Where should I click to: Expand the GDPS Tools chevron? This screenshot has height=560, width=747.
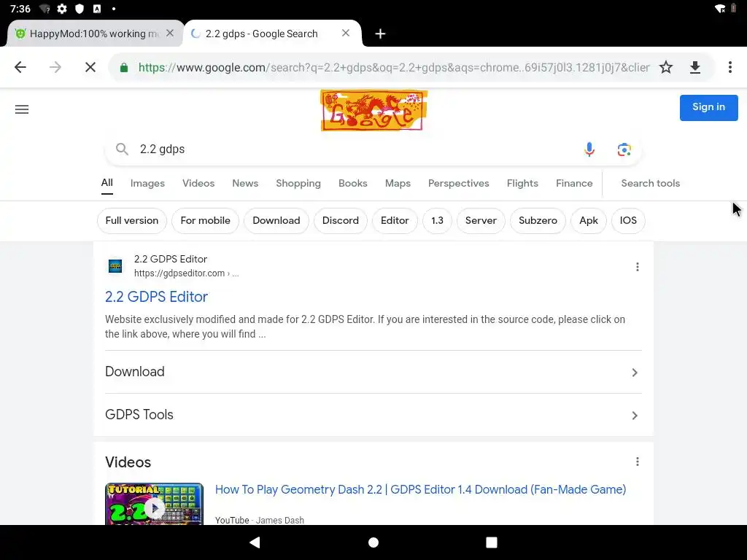point(635,416)
